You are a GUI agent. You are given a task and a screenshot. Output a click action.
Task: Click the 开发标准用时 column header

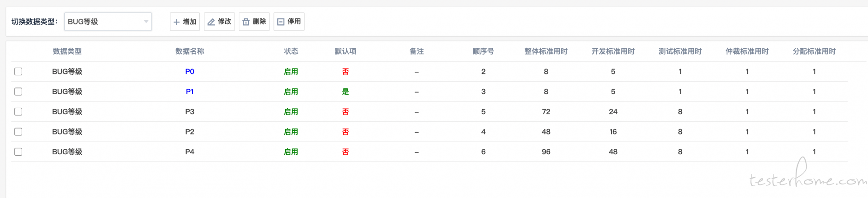tap(613, 51)
